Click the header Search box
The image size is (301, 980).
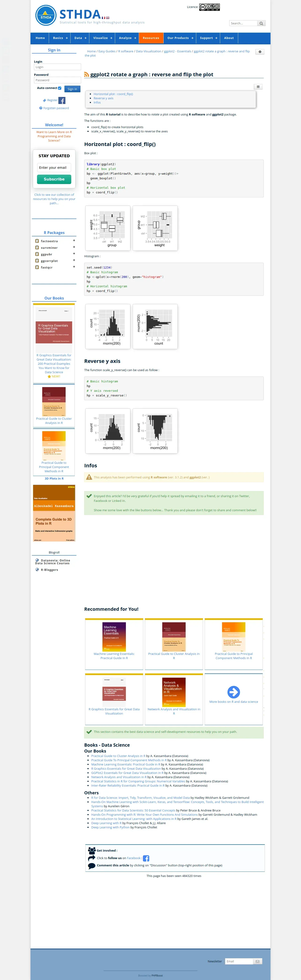click(x=243, y=23)
